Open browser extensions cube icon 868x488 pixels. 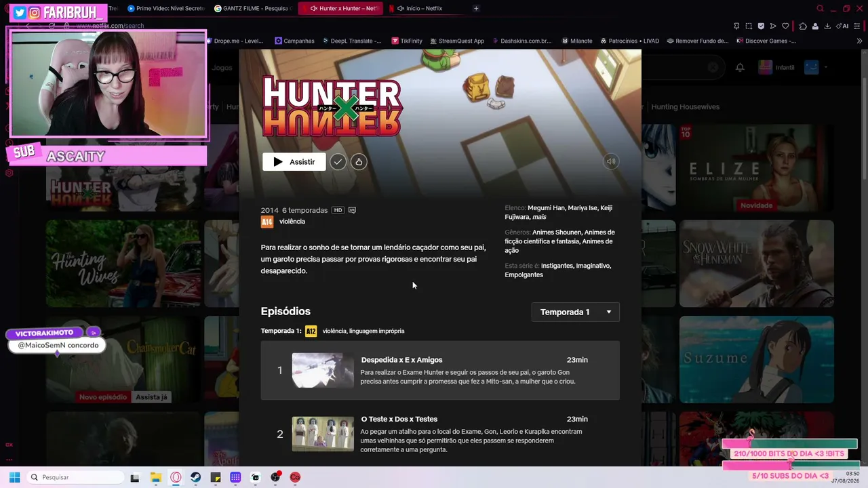[x=803, y=26]
